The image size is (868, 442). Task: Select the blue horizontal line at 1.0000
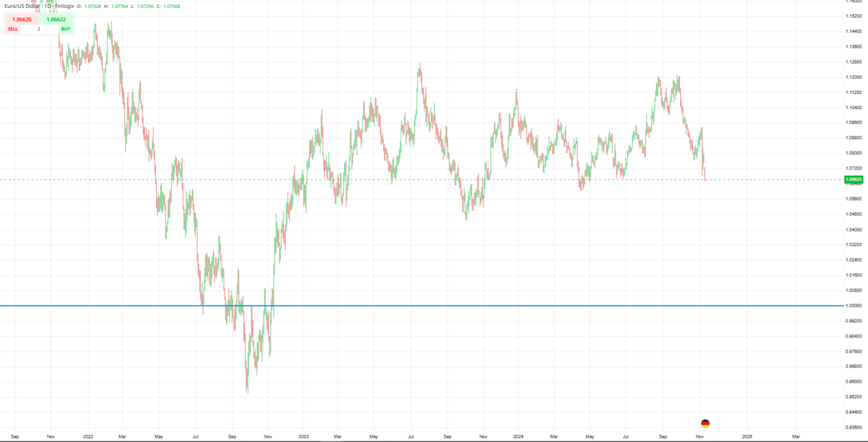(420, 306)
